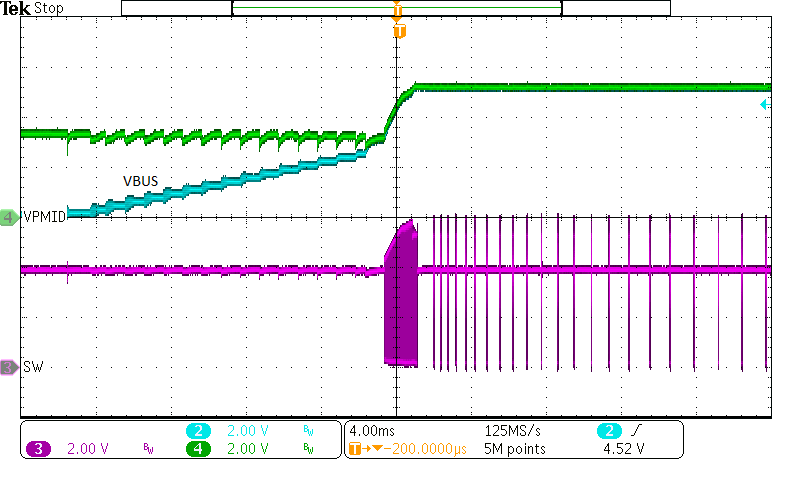Click the Stop acquisition status label

pyautogui.click(x=49, y=9)
